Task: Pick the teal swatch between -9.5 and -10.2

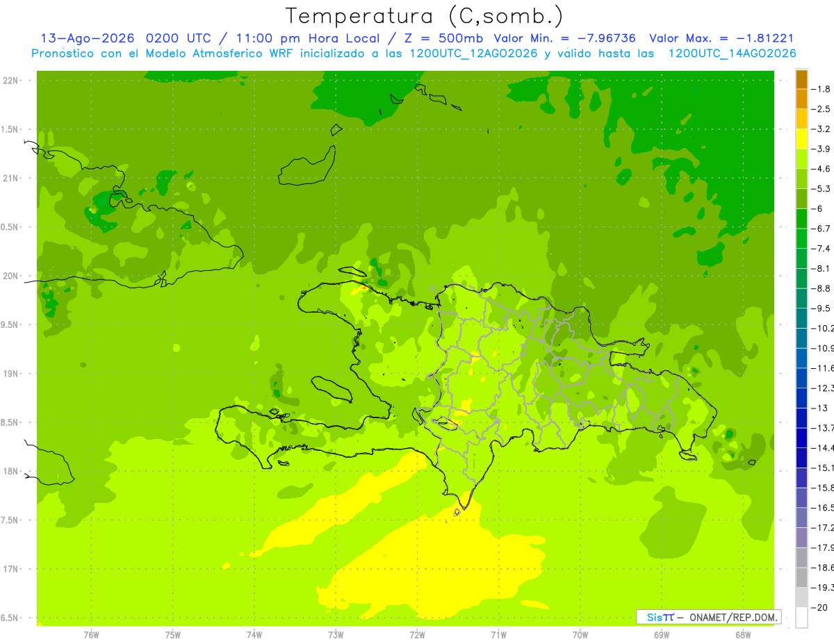Action: tap(801, 318)
